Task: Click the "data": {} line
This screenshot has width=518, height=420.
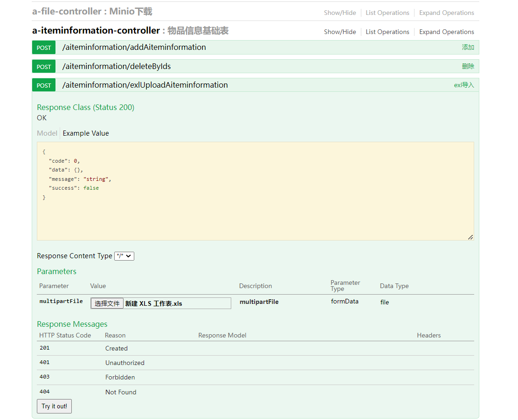Action: point(66,170)
